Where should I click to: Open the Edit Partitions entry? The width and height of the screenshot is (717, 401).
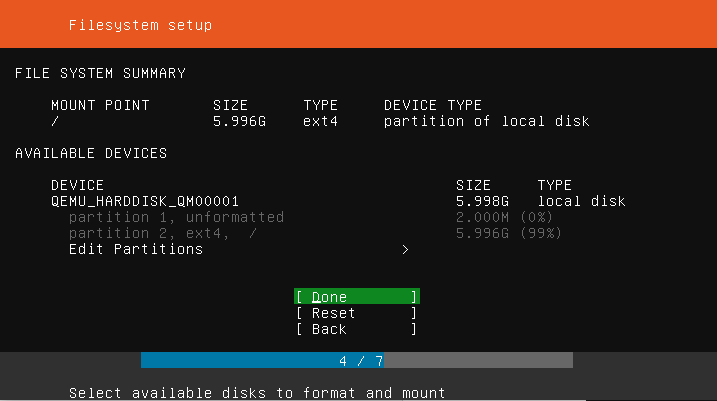pyautogui.click(x=136, y=249)
